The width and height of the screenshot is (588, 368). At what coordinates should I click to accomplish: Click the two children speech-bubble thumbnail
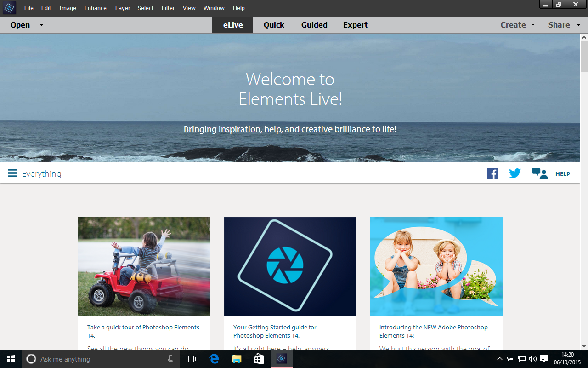click(436, 267)
